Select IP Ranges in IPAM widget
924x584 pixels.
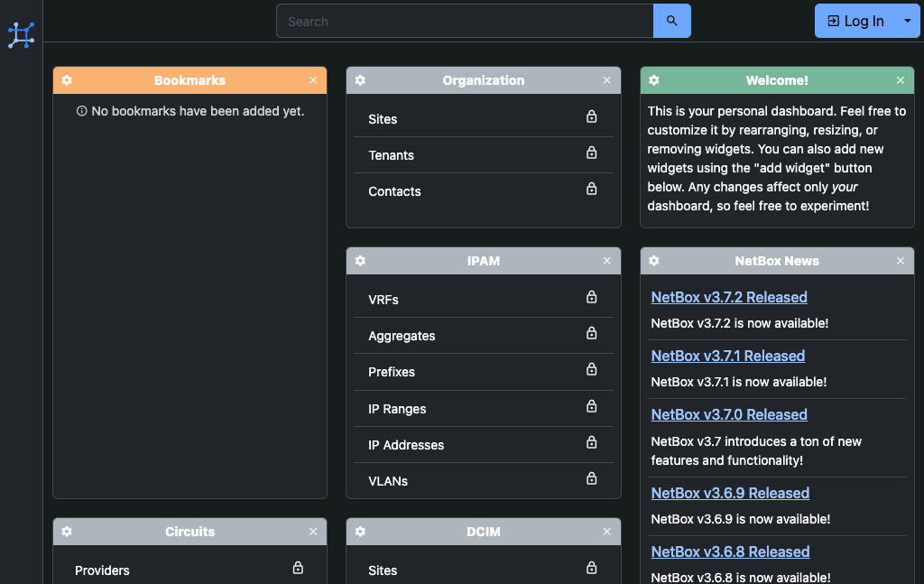(397, 409)
